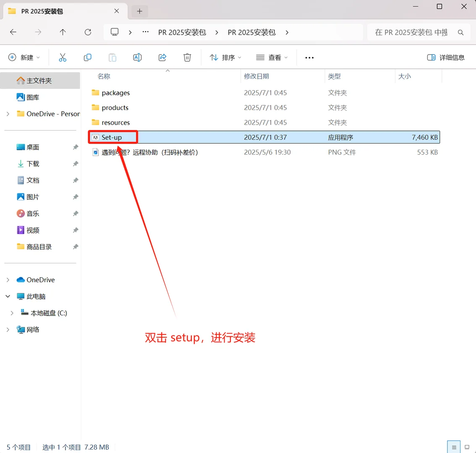Switch to large icons view at status bar
Screen dimensions: 476x453
pos(467,447)
